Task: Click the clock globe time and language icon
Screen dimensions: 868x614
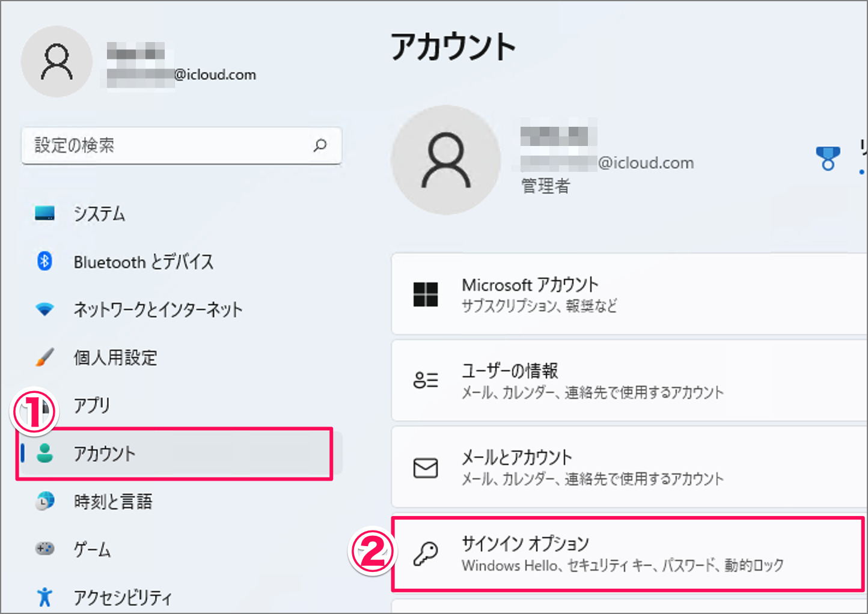Action: (x=44, y=501)
